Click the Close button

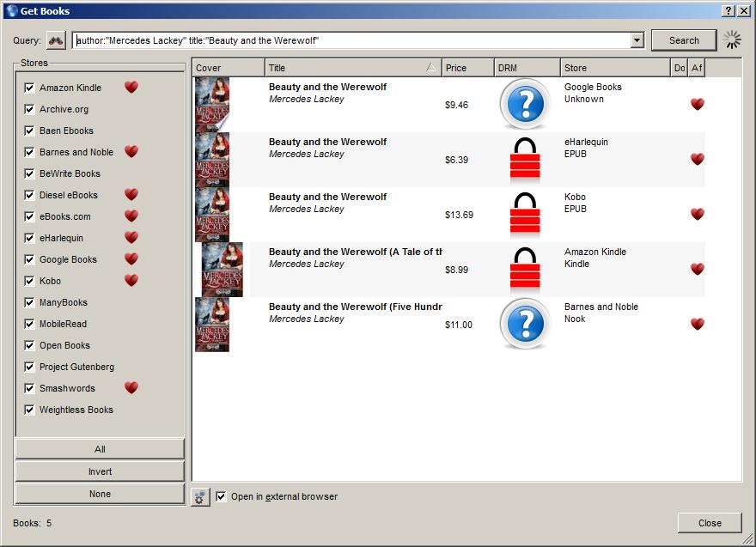[x=710, y=523]
